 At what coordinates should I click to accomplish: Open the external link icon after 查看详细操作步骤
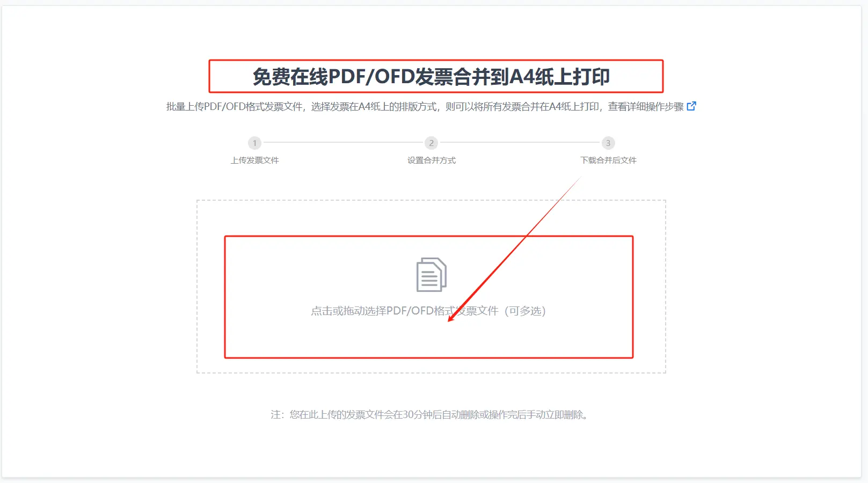pos(691,106)
